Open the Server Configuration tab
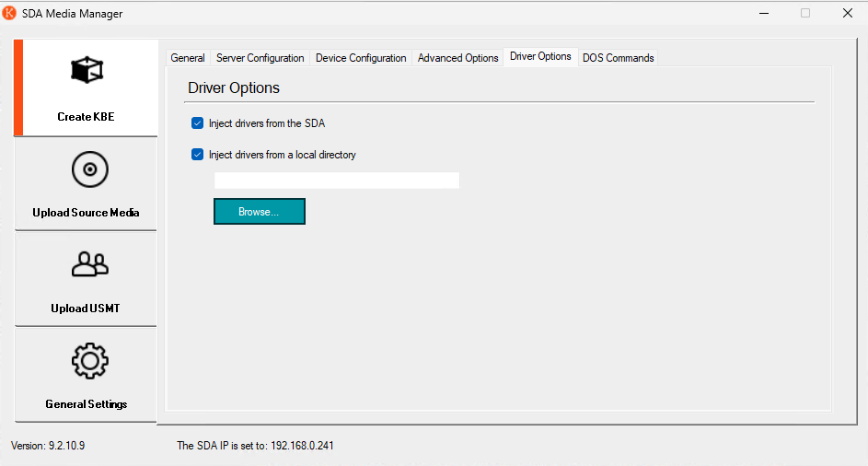This screenshot has width=868, height=466. click(x=260, y=58)
